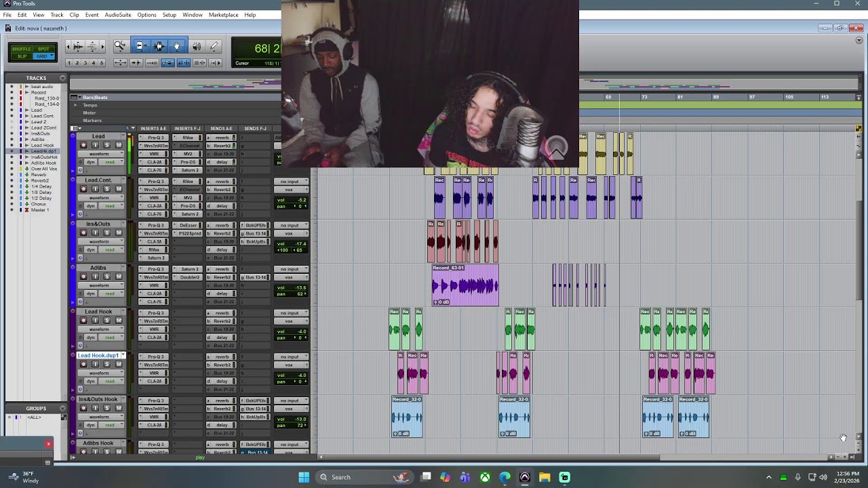Open Lead.Cont. automation mode read selector
Image resolution: width=868 pixels, height=488 pixels.
(x=111, y=206)
